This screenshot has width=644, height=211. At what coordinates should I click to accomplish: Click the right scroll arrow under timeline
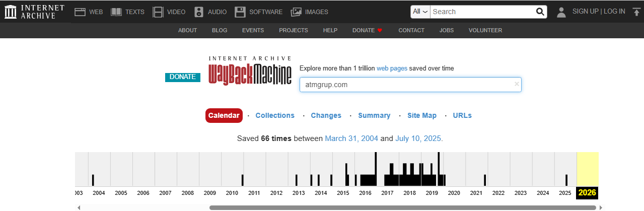pyautogui.click(x=601, y=207)
